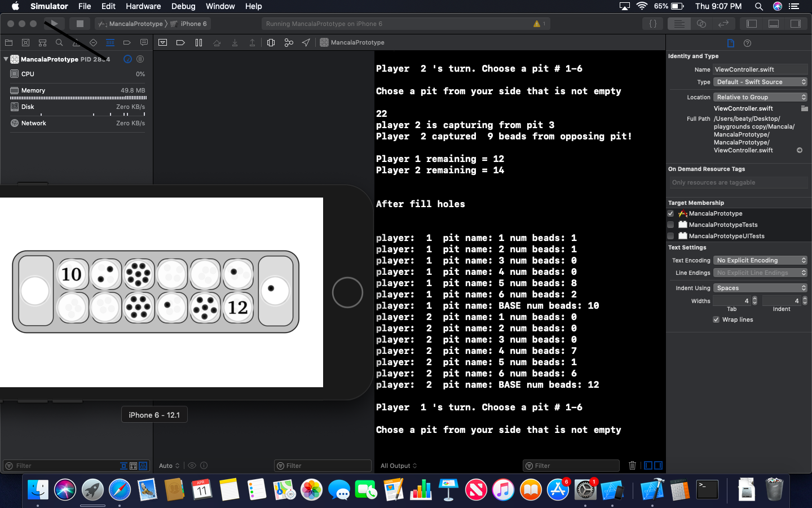The height and width of the screenshot is (508, 812).
Task: Click the ViewController.swift Name field
Action: point(761,69)
